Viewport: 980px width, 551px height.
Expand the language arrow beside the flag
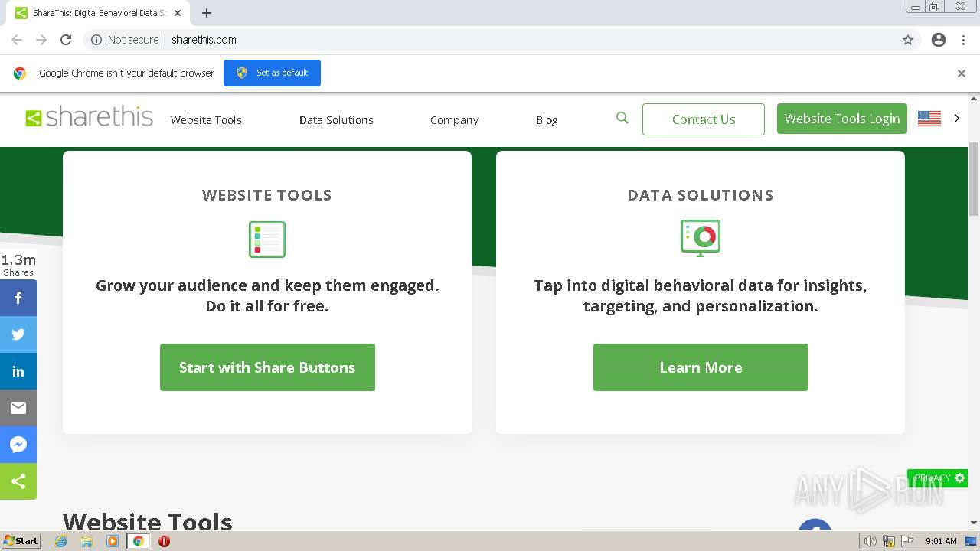[x=956, y=119]
